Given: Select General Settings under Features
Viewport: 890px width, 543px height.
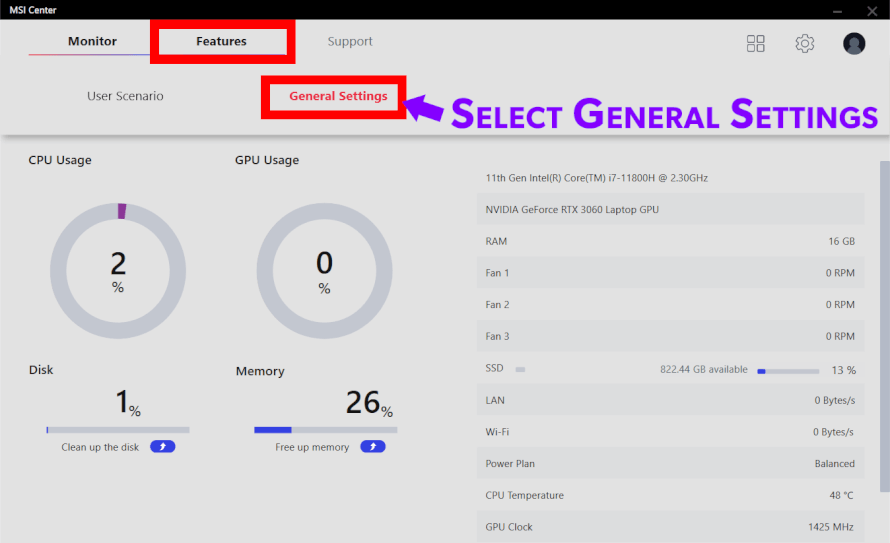Looking at the screenshot, I should tap(338, 97).
